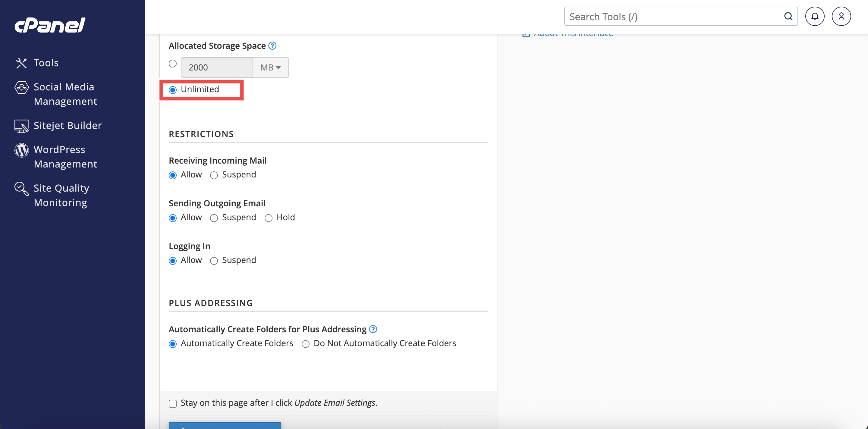Show Allocated Storage Space help icon

coord(272,45)
